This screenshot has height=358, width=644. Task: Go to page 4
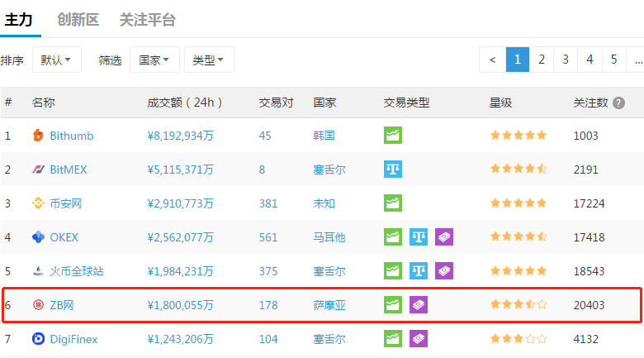click(590, 60)
